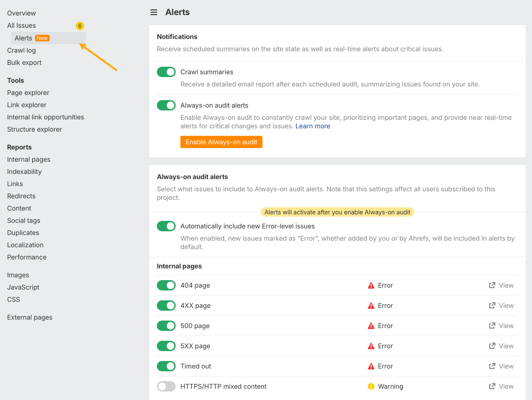Navigate to Internal link opportunities
Screen dimensions: 532x400
click(45, 117)
